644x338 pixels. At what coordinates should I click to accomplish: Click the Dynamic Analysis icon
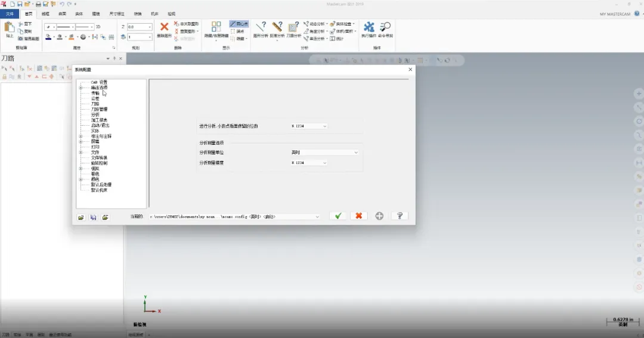click(x=306, y=24)
